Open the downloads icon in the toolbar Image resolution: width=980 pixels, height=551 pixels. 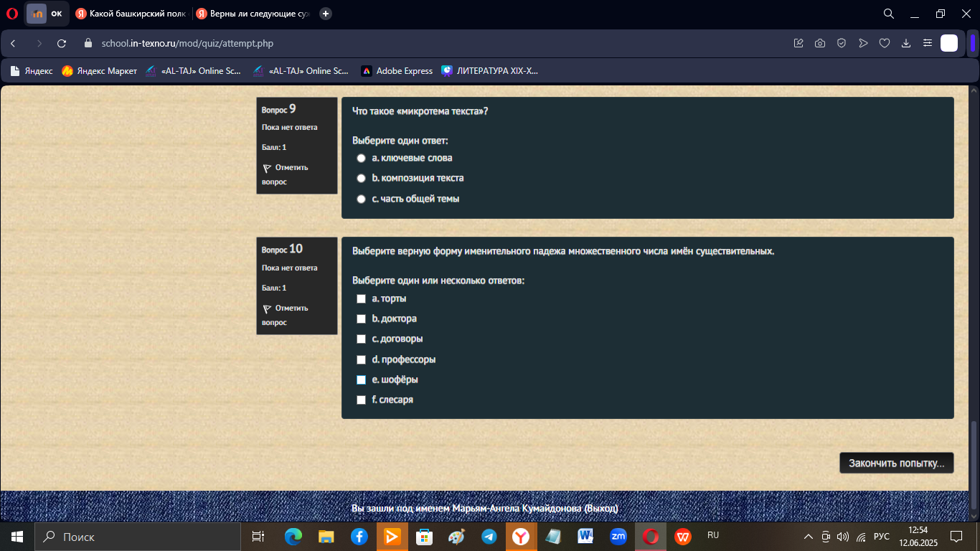pos(906,43)
